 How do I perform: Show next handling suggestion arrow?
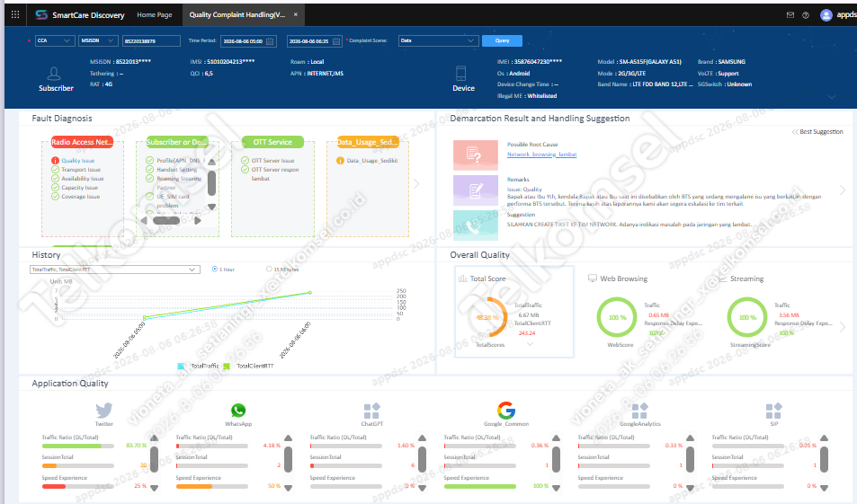pyautogui.click(x=843, y=190)
